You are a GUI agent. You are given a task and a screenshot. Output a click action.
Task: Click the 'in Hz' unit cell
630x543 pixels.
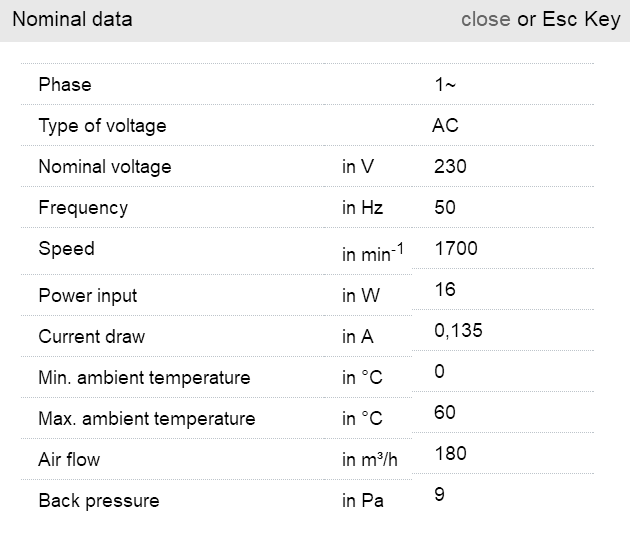coord(362,208)
